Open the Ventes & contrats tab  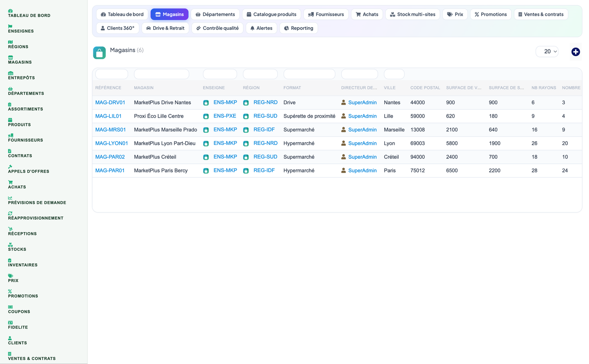[541, 14]
